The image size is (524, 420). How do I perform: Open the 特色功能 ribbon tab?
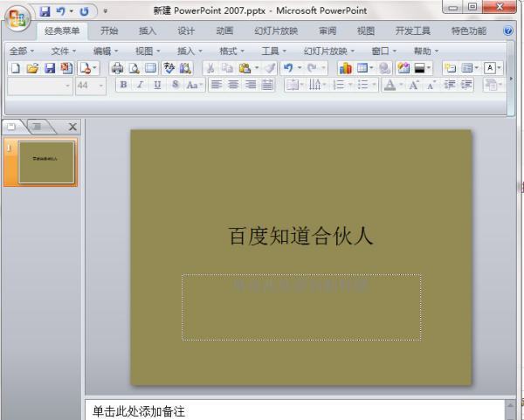point(469,31)
